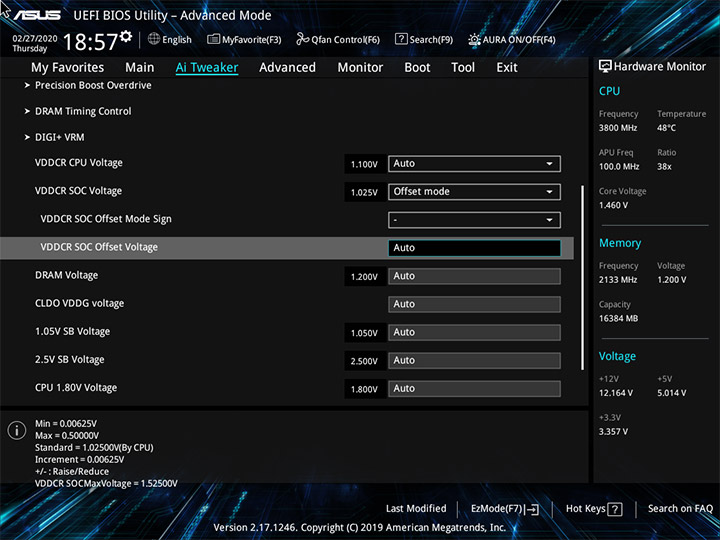Click the 1.460 V core voltage value
The height and width of the screenshot is (540, 720).
tap(613, 205)
